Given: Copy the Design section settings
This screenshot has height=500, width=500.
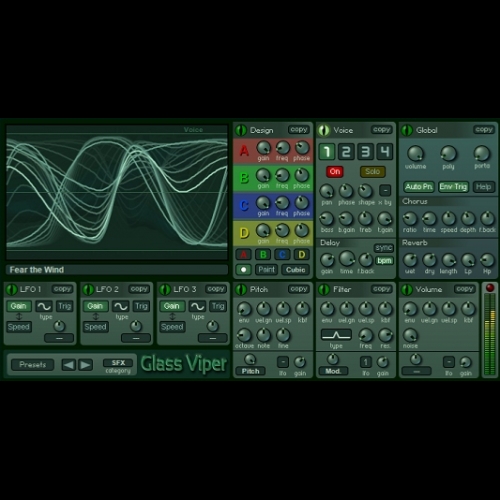Looking at the screenshot, I should [299, 130].
